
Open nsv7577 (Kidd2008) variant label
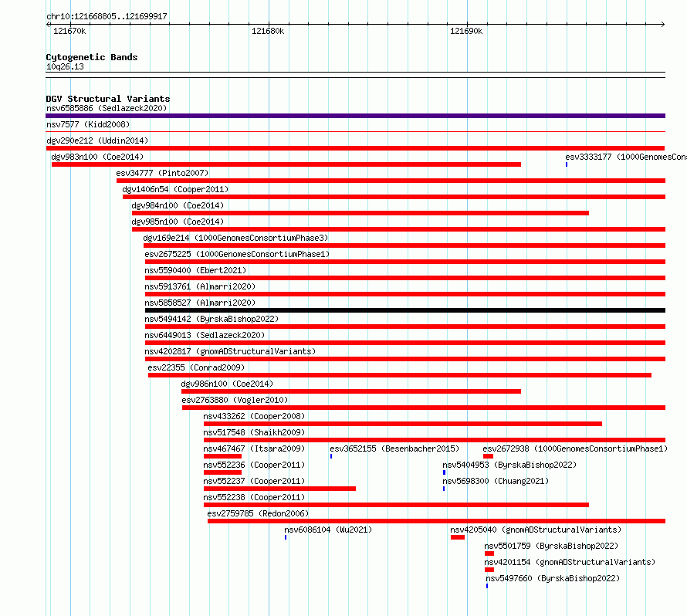88,124
